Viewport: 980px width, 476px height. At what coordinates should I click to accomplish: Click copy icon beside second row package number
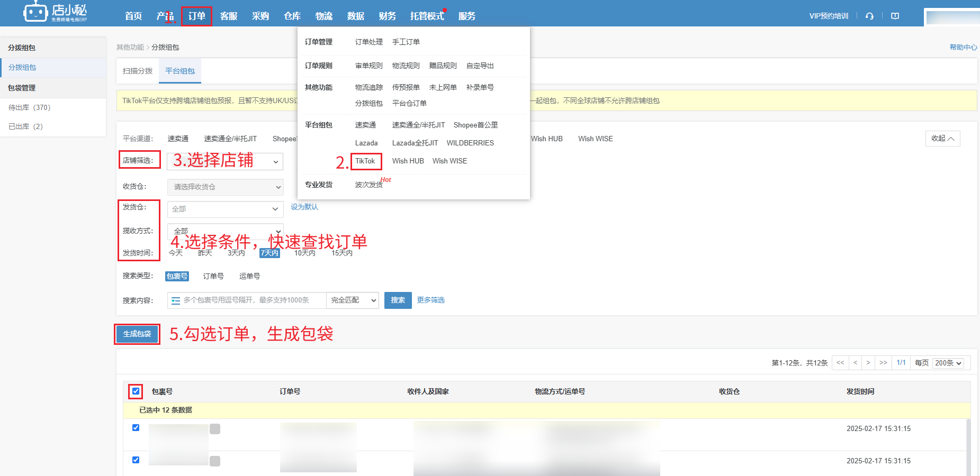(215, 461)
